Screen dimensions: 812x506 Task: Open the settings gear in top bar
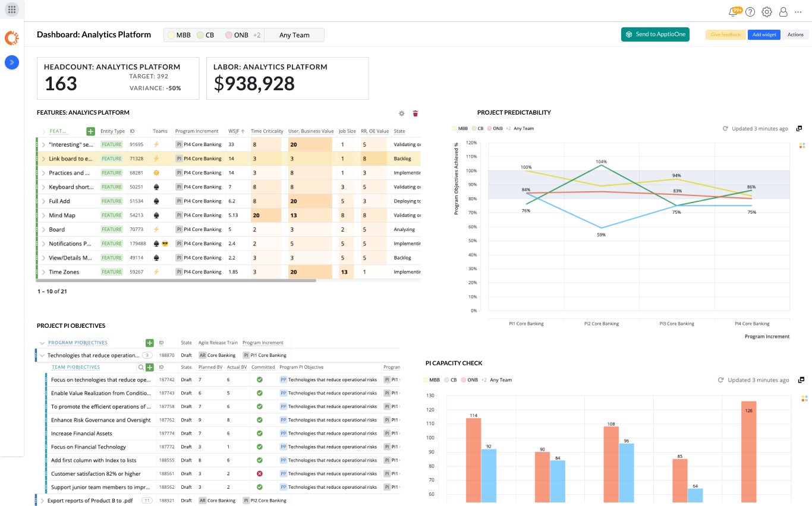tap(767, 12)
